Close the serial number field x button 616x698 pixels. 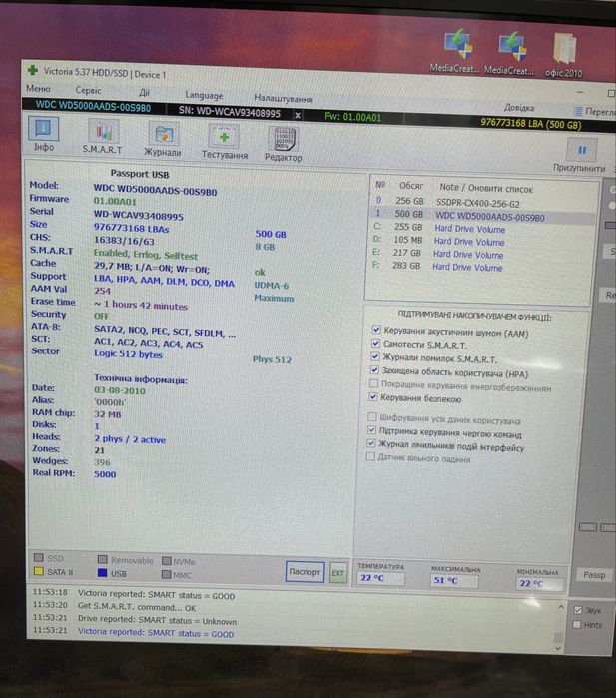(298, 115)
